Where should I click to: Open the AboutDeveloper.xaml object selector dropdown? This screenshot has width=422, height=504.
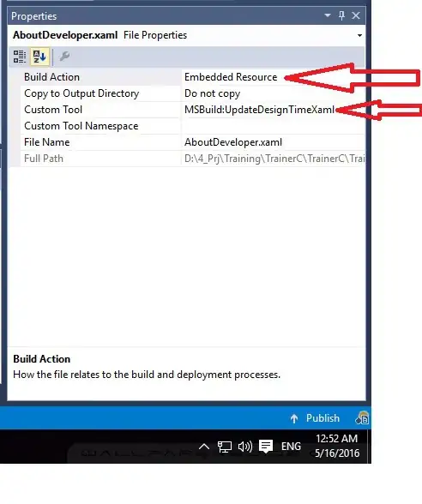(x=359, y=35)
